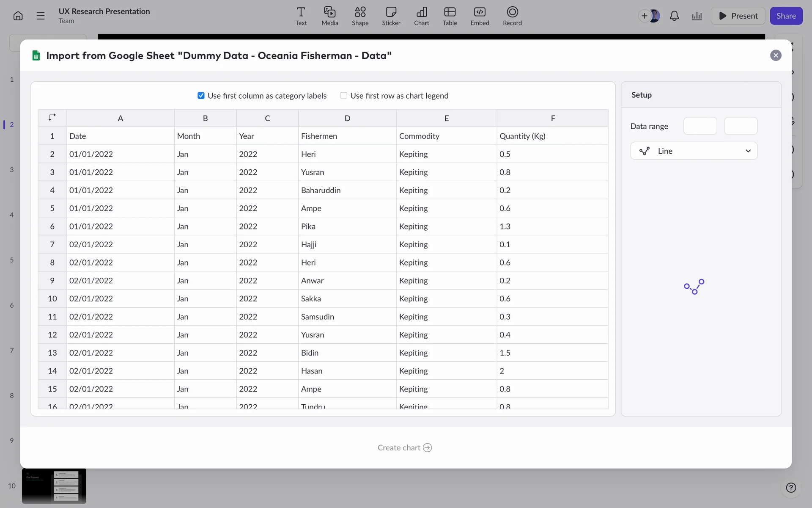
Task: Select column F header
Action: coord(552,119)
